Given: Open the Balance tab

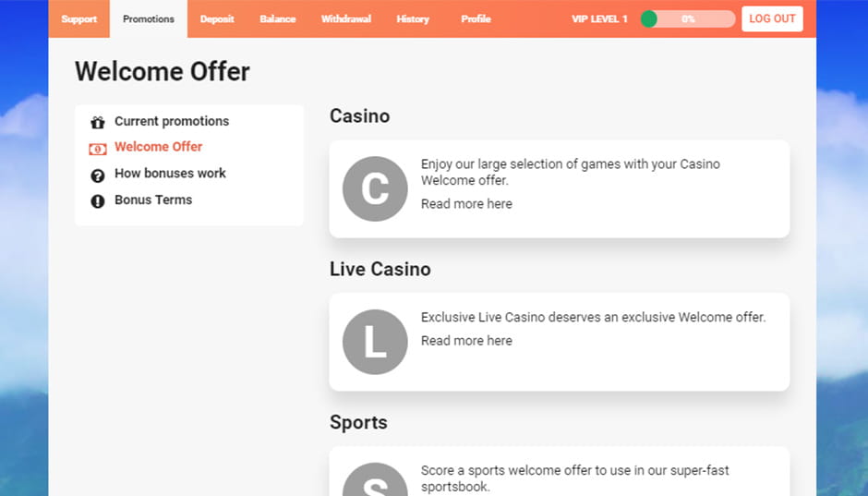Looking at the screenshot, I should (277, 18).
